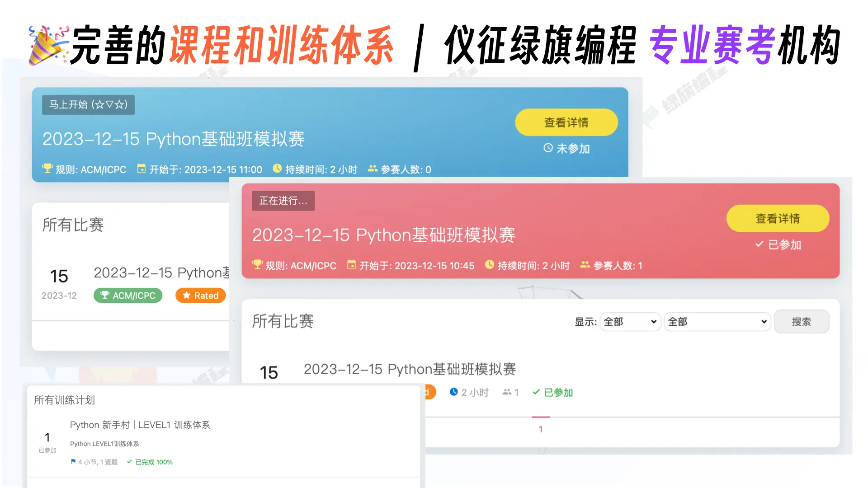Click the 未参加 status text on blue card

(x=573, y=148)
